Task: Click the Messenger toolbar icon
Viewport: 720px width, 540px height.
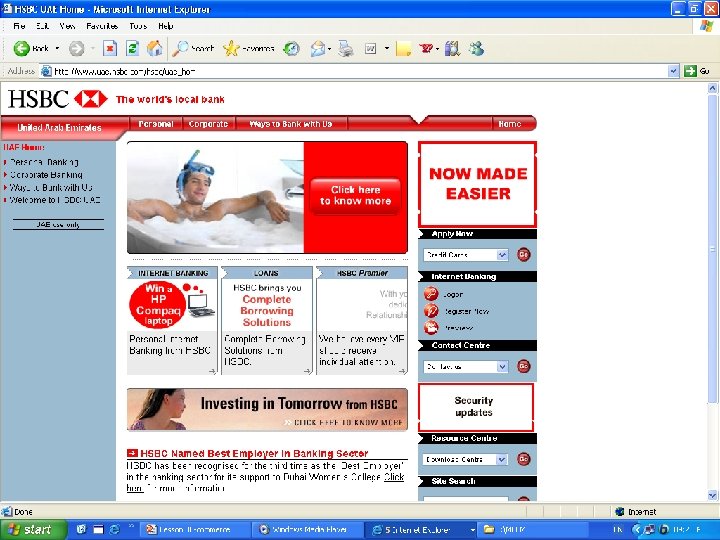Action: tap(477, 48)
